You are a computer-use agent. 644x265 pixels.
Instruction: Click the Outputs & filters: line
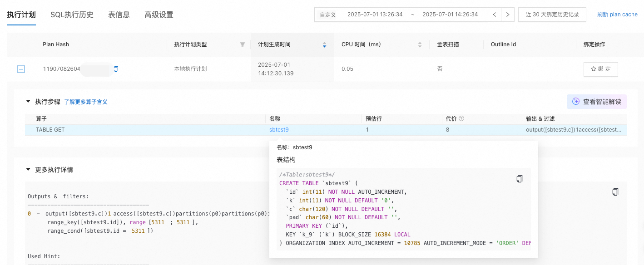[58, 196]
